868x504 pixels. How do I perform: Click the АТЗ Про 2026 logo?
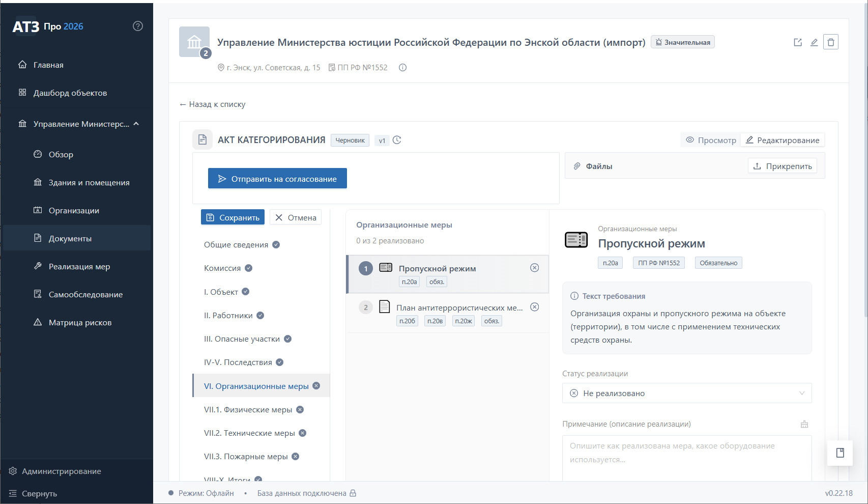pyautogui.click(x=48, y=26)
